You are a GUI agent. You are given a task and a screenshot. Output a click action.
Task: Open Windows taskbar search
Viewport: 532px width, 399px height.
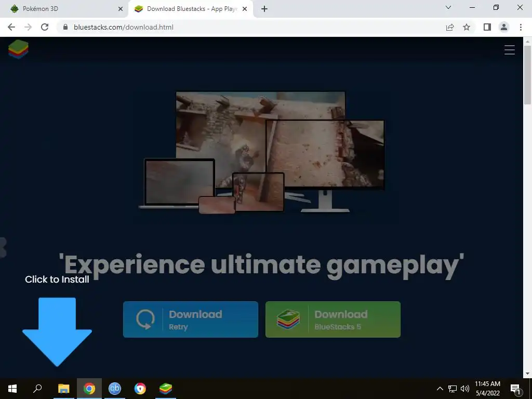pyautogui.click(x=37, y=389)
